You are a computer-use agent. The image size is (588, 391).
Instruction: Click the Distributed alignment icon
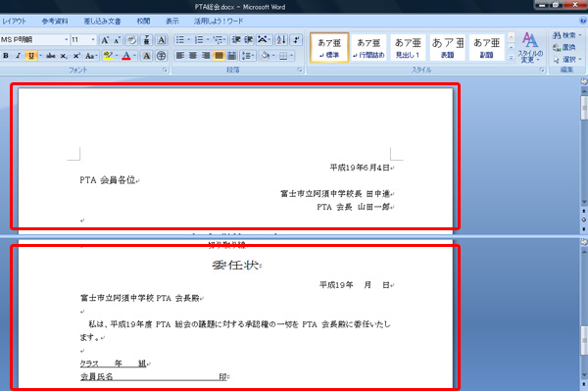[x=231, y=56]
